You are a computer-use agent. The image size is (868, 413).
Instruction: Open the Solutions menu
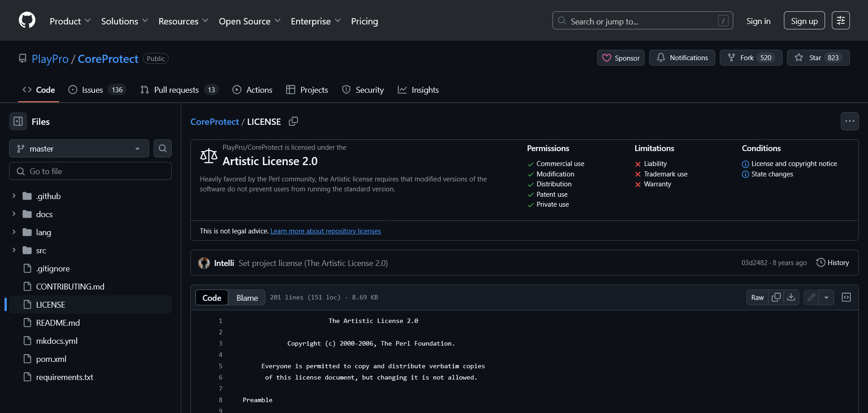124,21
